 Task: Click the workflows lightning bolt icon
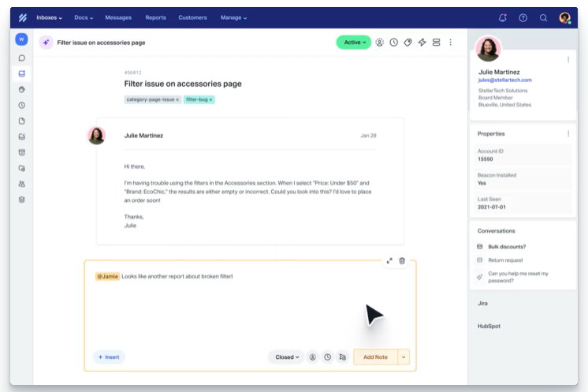pyautogui.click(x=422, y=43)
